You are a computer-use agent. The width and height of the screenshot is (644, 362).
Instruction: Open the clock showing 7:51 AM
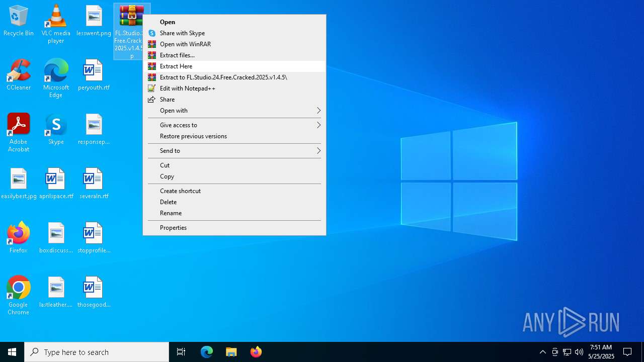(x=601, y=352)
